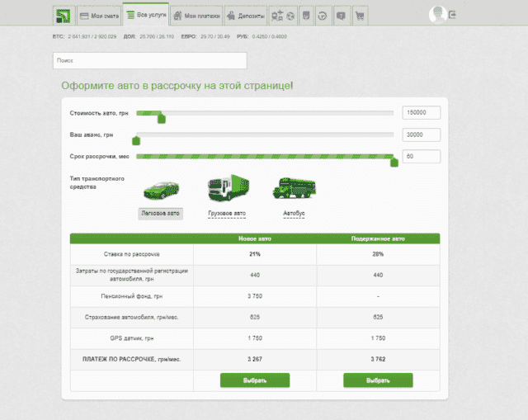Image resolution: width=528 pixels, height=420 pixels.
Task: Choose the Легковое авто vehicle type
Action: tap(160, 213)
